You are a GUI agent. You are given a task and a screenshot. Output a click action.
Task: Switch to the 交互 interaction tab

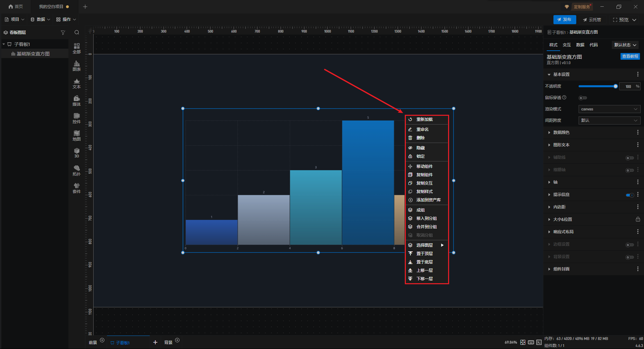567,45
